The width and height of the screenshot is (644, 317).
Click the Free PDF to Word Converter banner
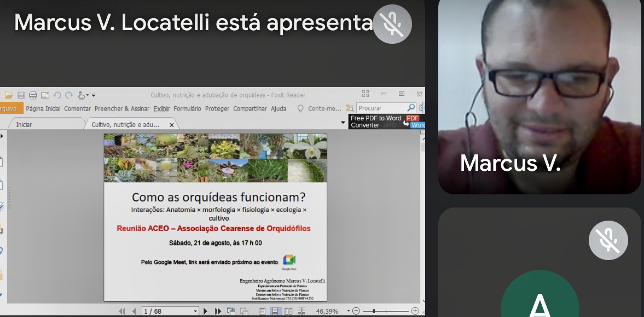click(x=386, y=122)
